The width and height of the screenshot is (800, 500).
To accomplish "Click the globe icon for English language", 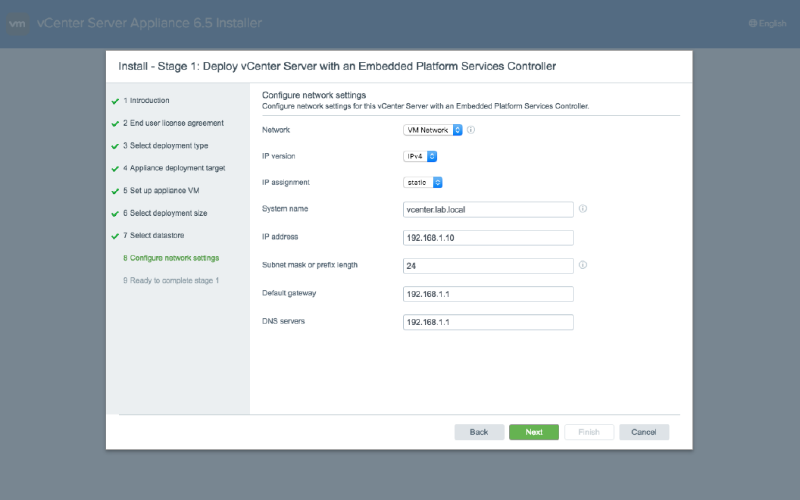I will [753, 23].
